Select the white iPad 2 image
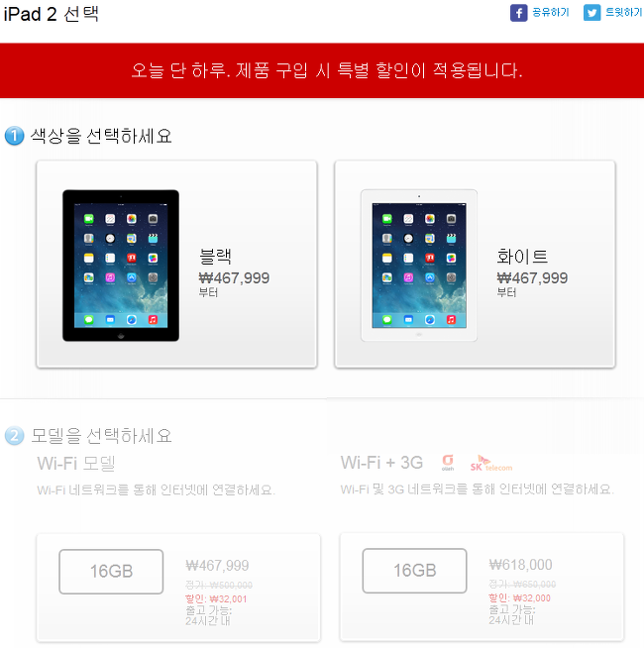 coord(419,266)
